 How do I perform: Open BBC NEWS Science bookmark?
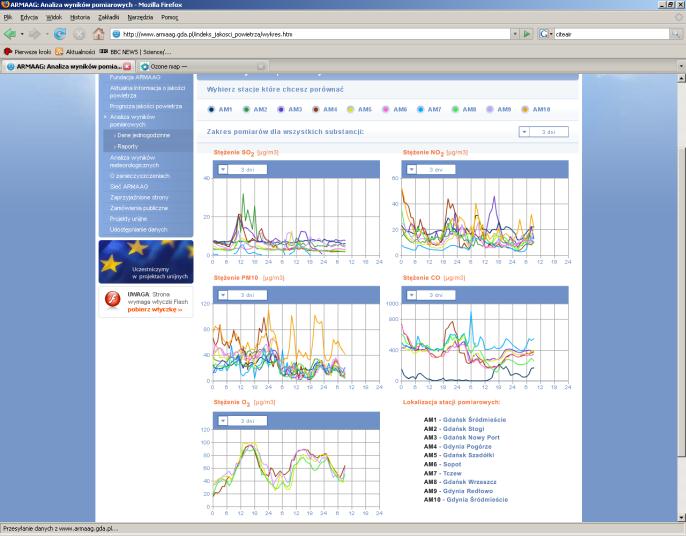[x=135, y=52]
